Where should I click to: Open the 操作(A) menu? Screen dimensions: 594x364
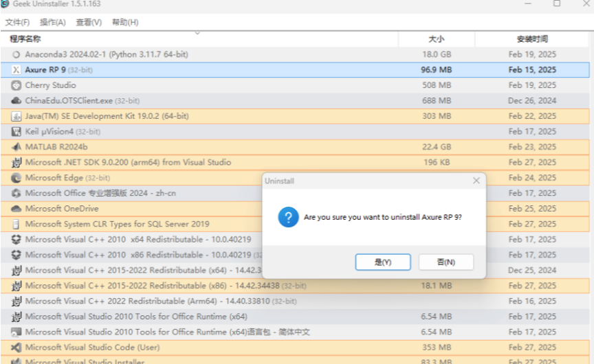(x=53, y=23)
